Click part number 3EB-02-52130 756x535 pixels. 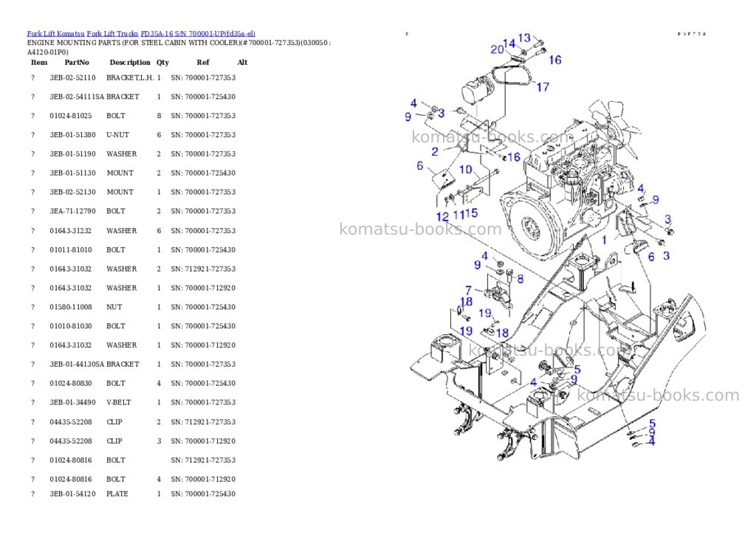(72, 193)
